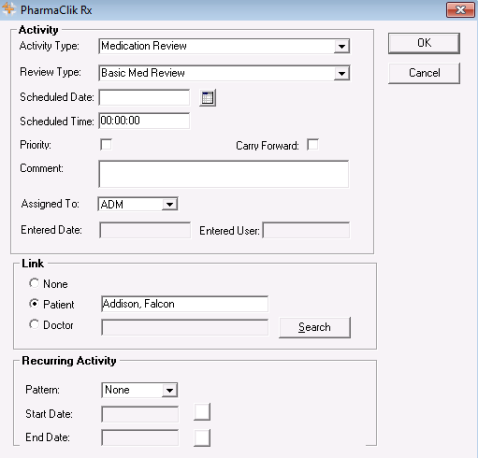The width and height of the screenshot is (478, 458).
Task: Close the PharmaClik Rx dialog
Action: (x=460, y=10)
